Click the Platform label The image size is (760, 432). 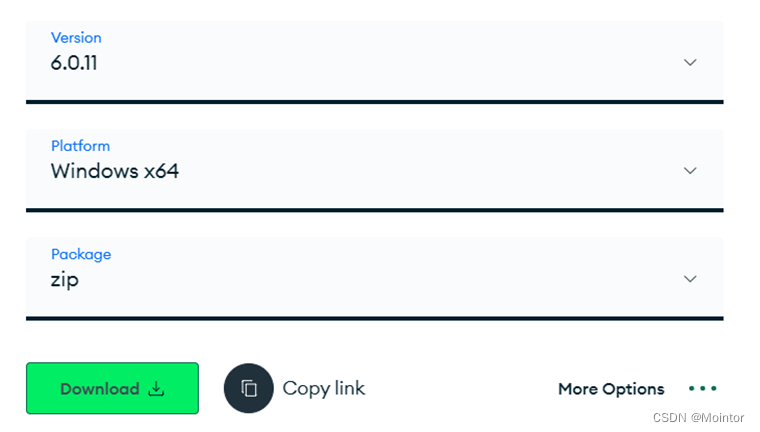click(x=80, y=145)
